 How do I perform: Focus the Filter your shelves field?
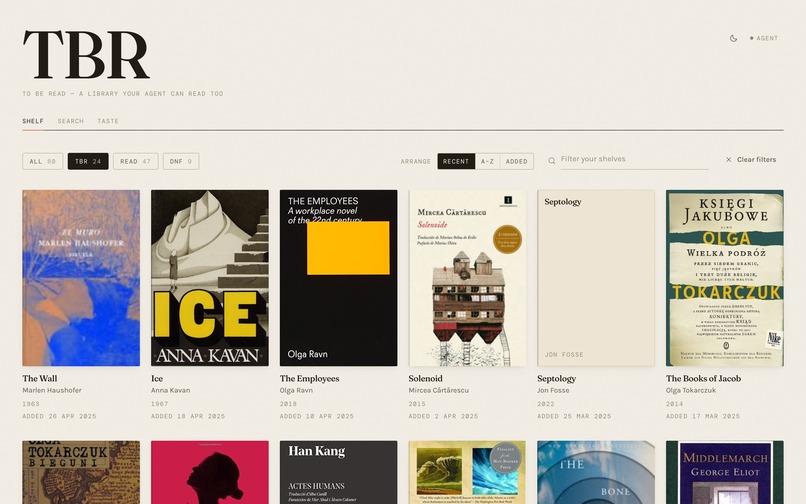point(634,159)
